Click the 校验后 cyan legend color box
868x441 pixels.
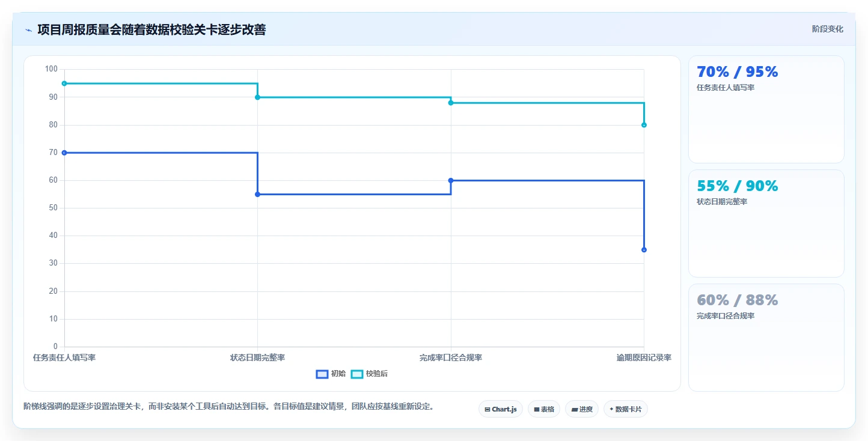pyautogui.click(x=356, y=374)
